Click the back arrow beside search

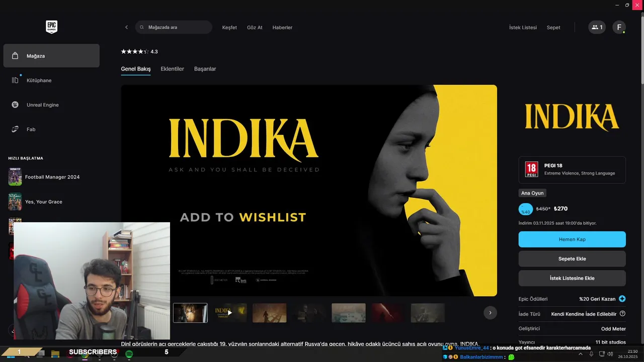[x=126, y=27]
